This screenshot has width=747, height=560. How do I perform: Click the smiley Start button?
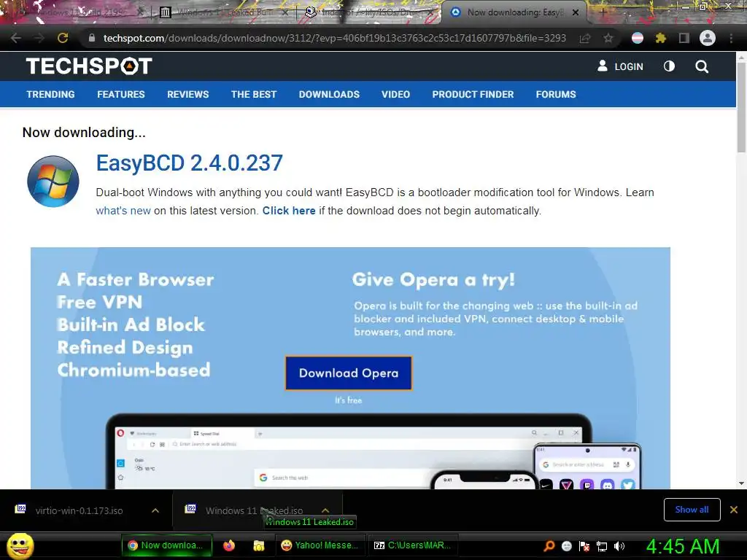pos(20,545)
